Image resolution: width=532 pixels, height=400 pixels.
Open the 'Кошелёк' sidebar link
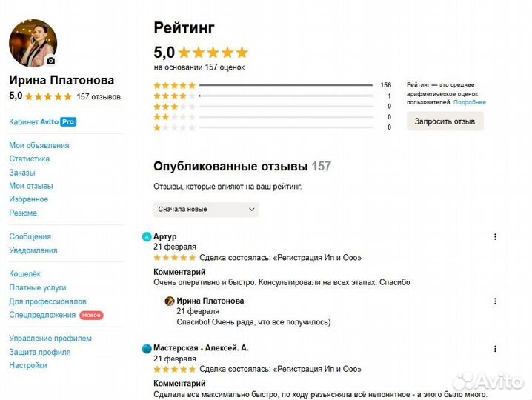[25, 274]
